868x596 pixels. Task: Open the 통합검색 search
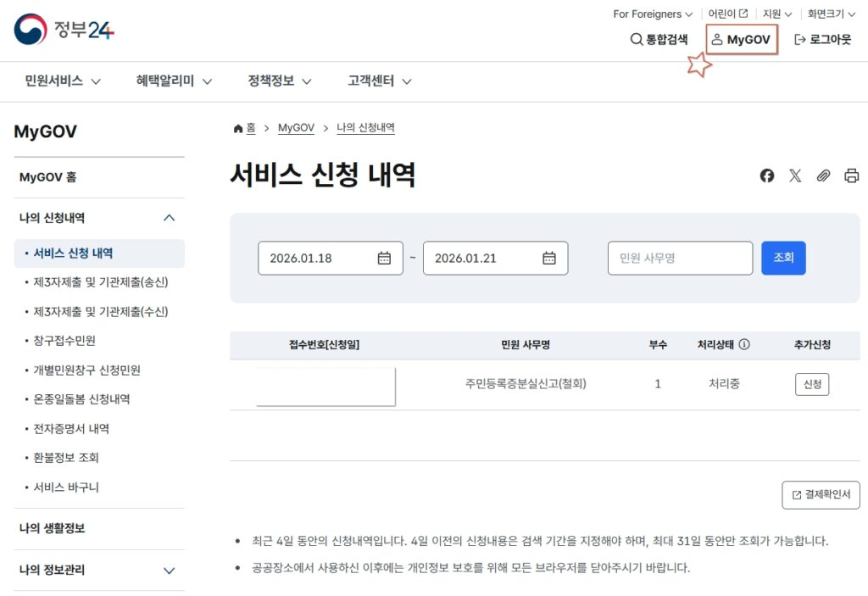click(x=659, y=39)
